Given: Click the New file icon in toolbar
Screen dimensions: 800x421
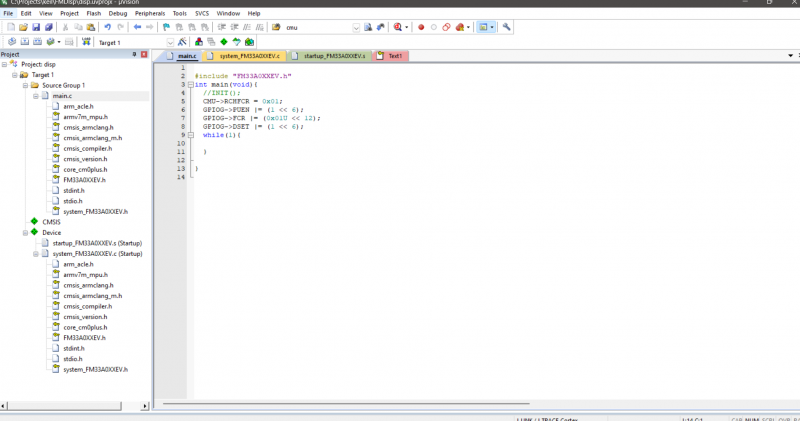Looking at the screenshot, I should (10, 27).
